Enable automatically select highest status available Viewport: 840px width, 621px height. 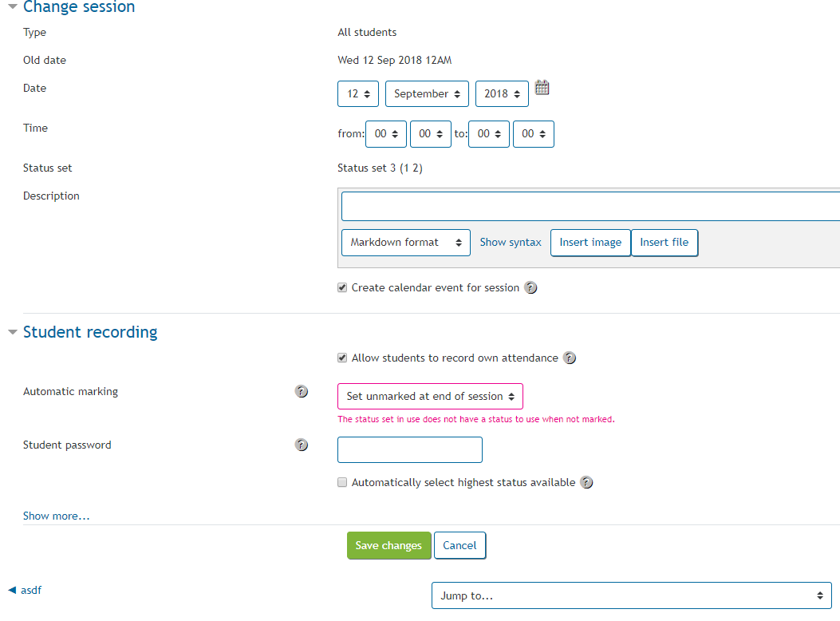(342, 482)
